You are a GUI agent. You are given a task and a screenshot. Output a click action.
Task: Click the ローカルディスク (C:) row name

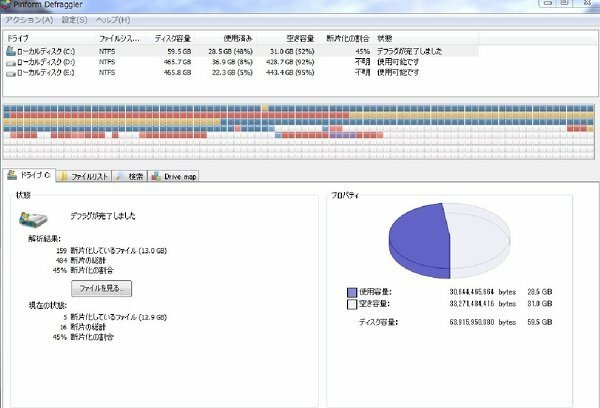46,51
